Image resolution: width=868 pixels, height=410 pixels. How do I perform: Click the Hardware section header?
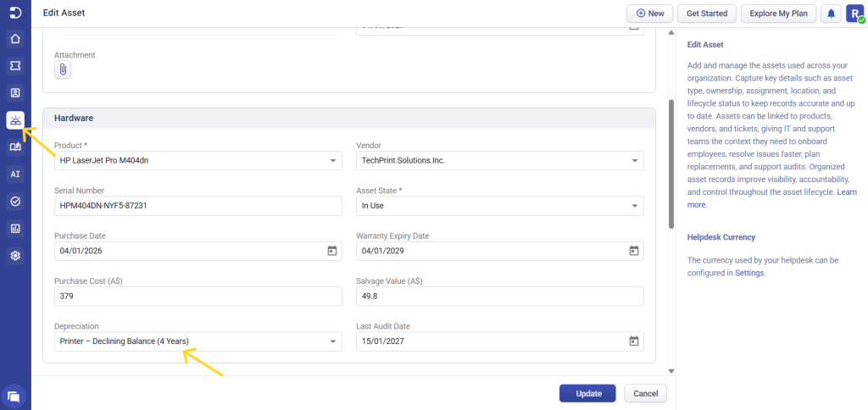point(349,118)
